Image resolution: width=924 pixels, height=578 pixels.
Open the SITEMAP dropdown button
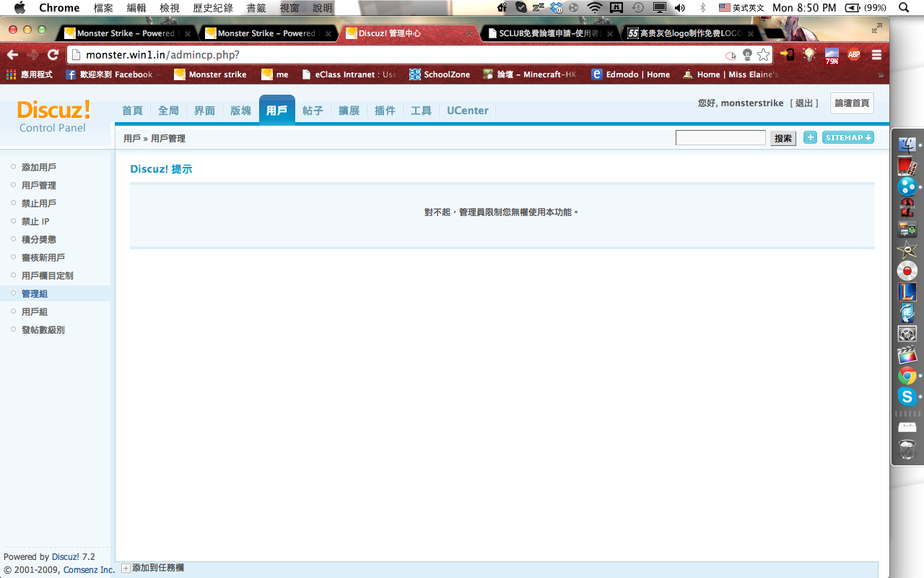click(848, 137)
